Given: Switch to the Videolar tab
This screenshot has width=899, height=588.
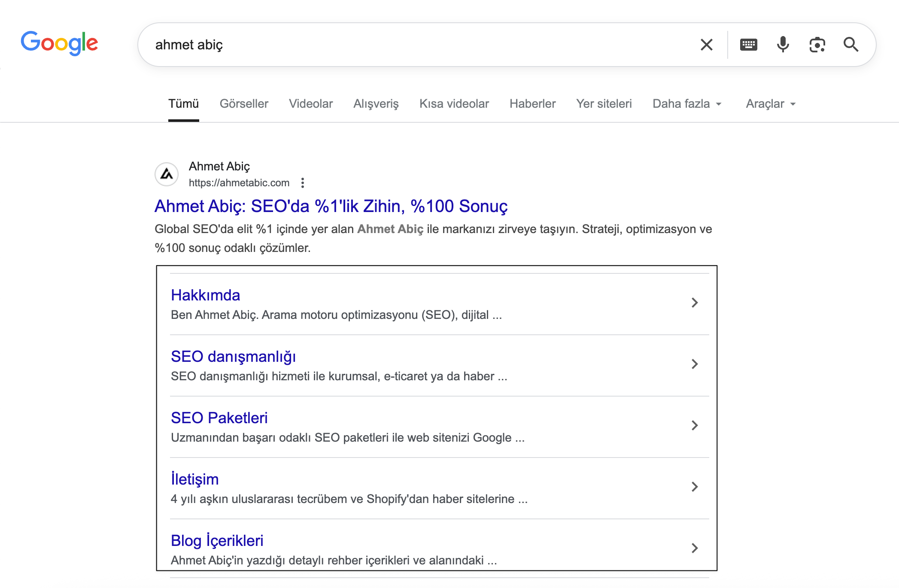Looking at the screenshot, I should 311,104.
